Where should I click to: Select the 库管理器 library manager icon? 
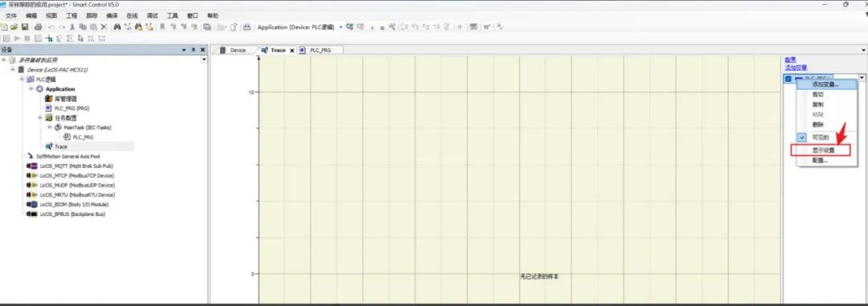(49, 99)
